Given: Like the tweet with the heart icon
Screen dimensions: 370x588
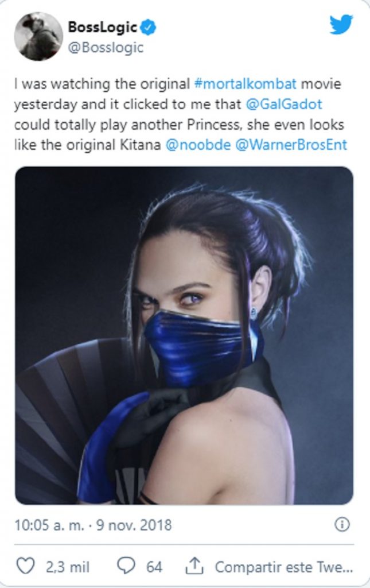Looking at the screenshot, I should pyautogui.click(x=25, y=566).
